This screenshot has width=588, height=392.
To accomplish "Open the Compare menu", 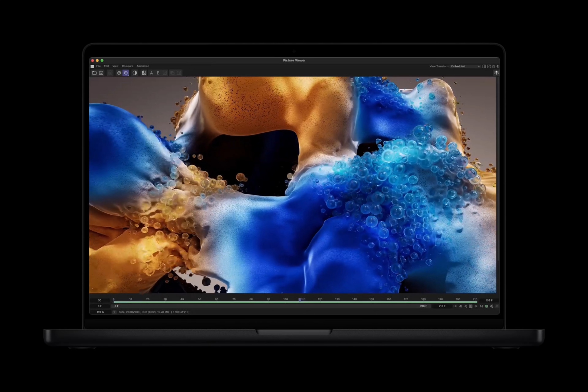I will (x=127, y=66).
